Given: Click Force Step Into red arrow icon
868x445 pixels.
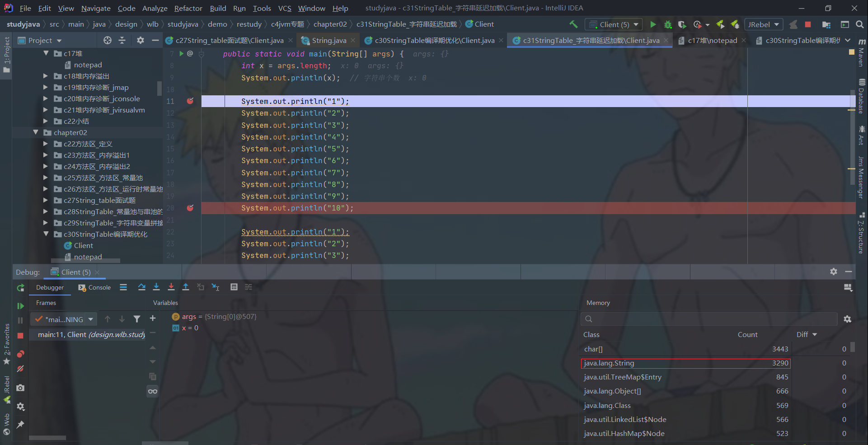Looking at the screenshot, I should 171,287.
